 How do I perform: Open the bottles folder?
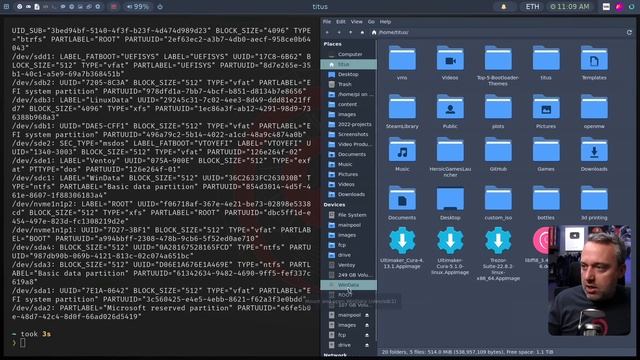click(546, 203)
